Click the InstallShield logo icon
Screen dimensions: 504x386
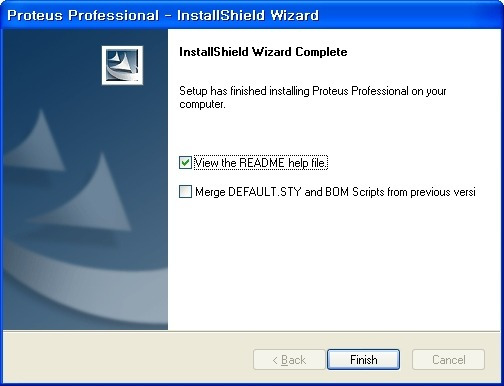[122, 65]
